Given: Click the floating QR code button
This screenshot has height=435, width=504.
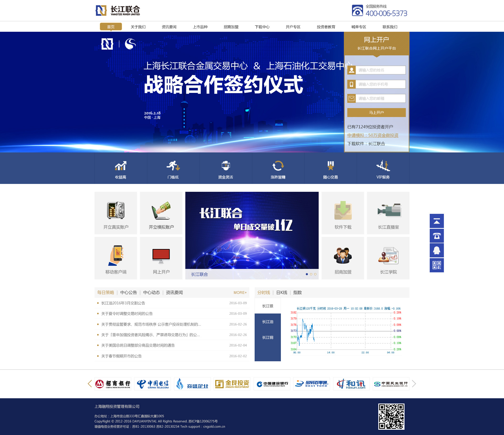Looking at the screenshot, I should pyautogui.click(x=437, y=265).
